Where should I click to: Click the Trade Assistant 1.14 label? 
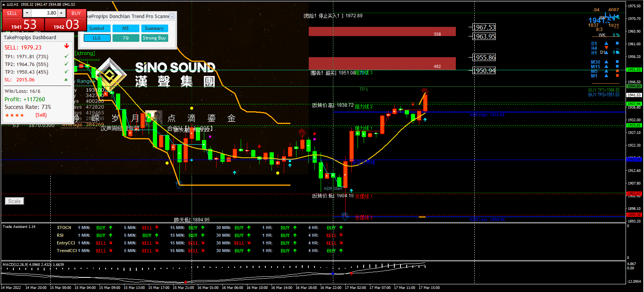click(x=19, y=227)
